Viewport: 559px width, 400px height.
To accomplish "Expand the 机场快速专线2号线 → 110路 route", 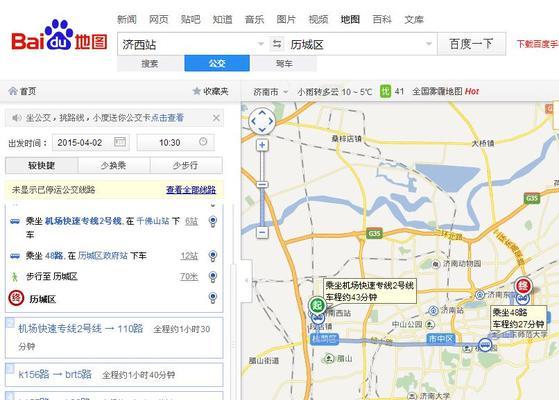I will [x=114, y=337].
